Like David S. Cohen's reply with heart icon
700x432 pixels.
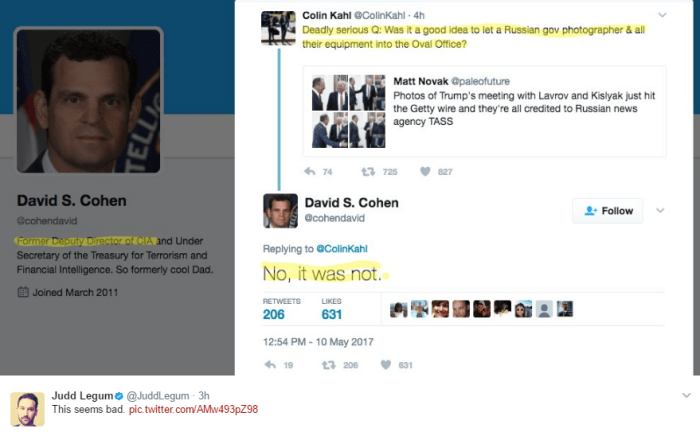[x=386, y=365]
